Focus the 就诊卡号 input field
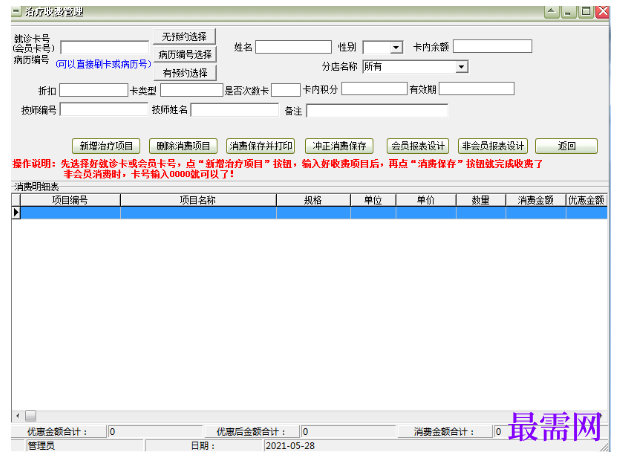The width and height of the screenshot is (620, 458). [105, 47]
